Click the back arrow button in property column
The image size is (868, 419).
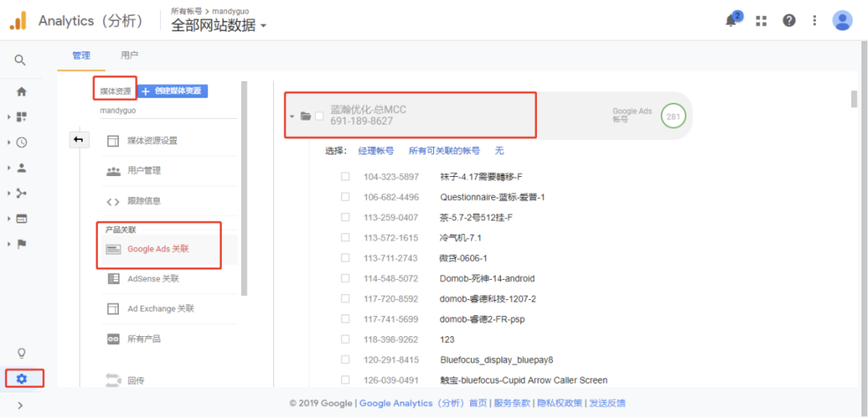(78, 140)
